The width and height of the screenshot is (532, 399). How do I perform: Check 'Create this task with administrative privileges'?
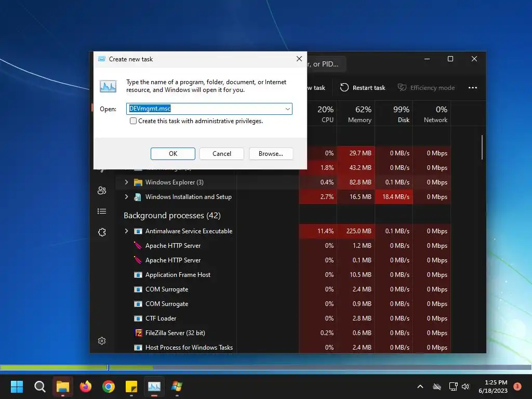[x=133, y=121]
